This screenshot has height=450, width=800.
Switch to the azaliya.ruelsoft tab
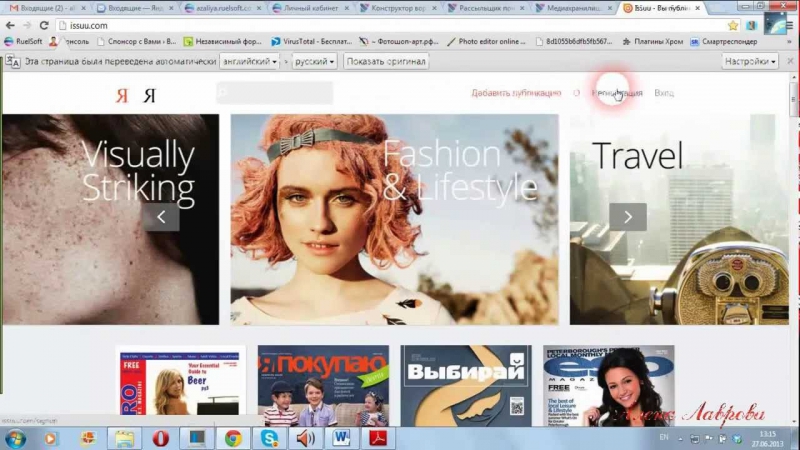tap(223, 8)
